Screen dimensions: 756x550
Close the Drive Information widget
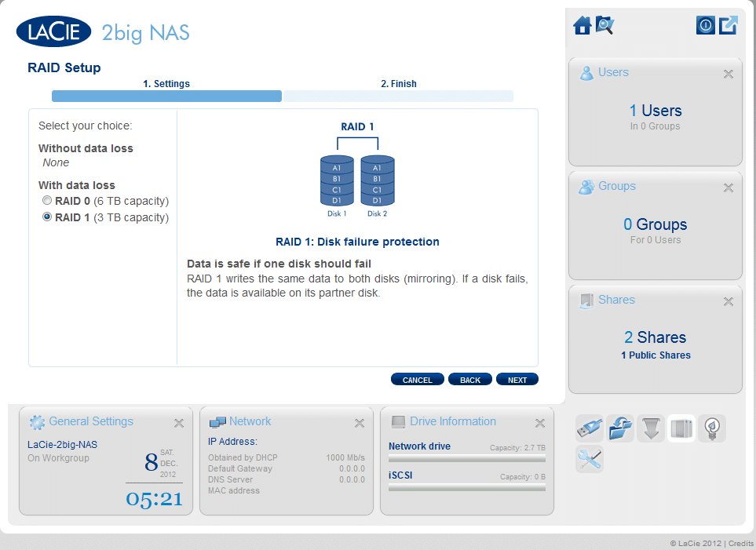[x=540, y=423]
